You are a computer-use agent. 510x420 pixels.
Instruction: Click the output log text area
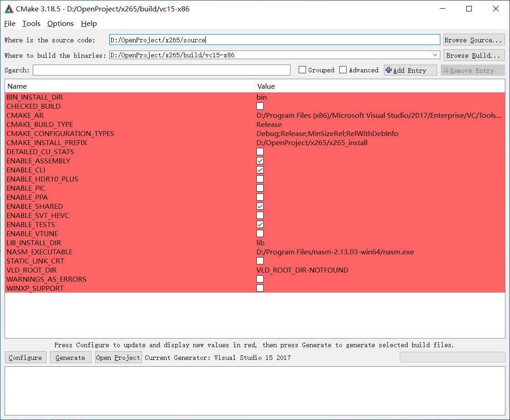point(255,391)
